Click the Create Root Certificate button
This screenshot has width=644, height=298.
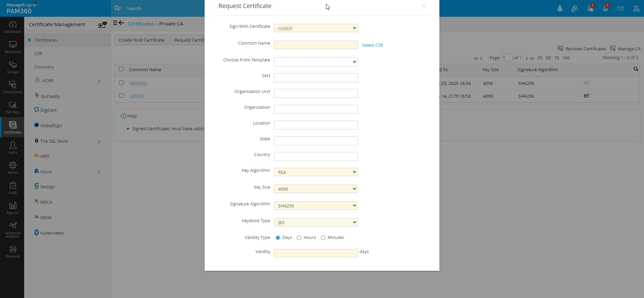point(141,40)
